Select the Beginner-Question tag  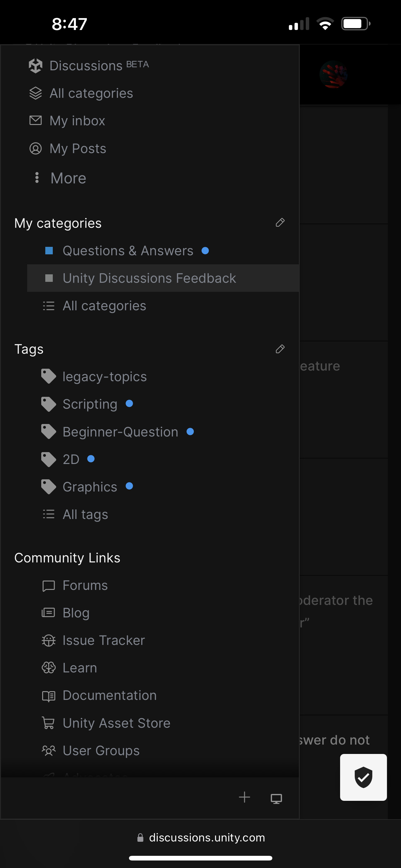120,432
